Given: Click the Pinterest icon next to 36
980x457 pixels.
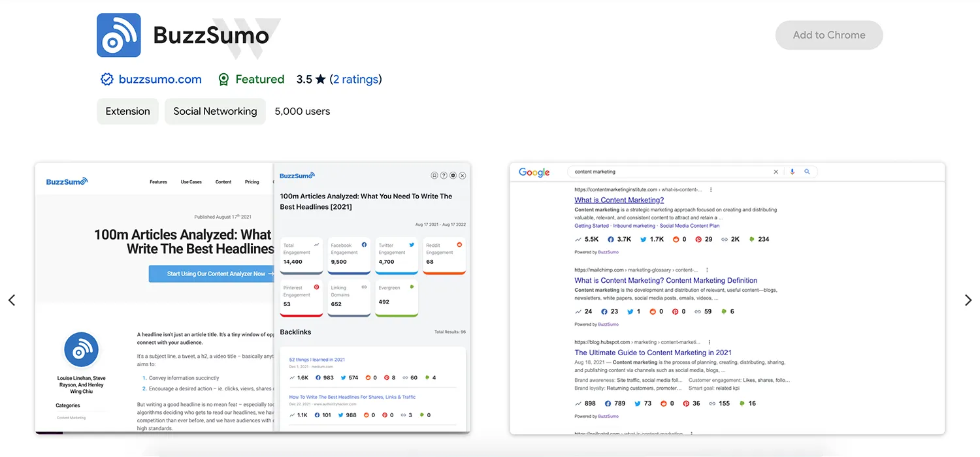Looking at the screenshot, I should (x=686, y=403).
